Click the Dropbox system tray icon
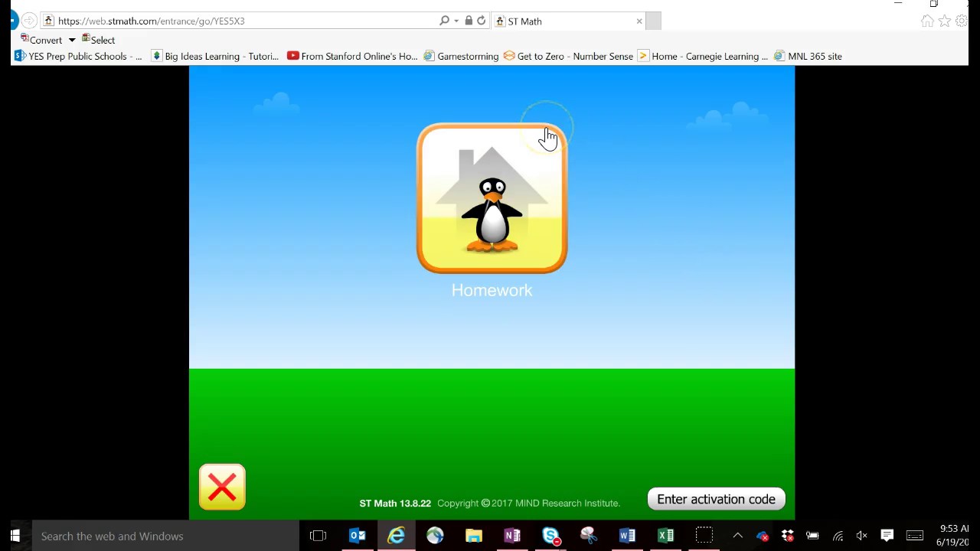 787,536
